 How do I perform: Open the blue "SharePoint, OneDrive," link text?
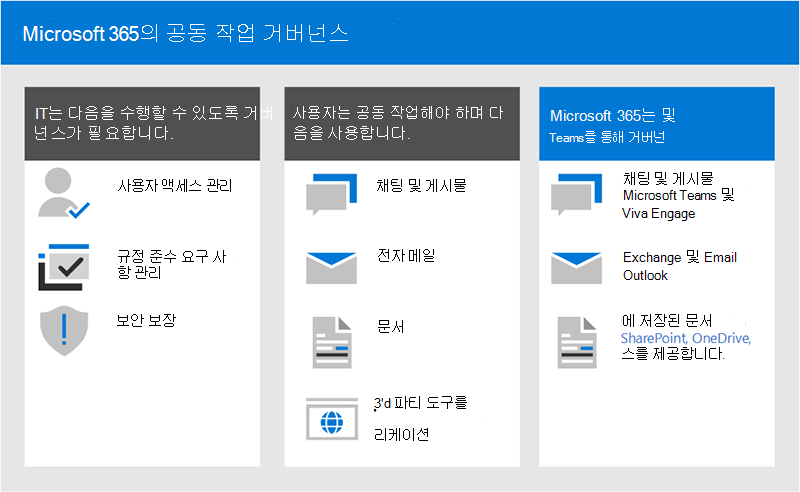click(x=686, y=338)
